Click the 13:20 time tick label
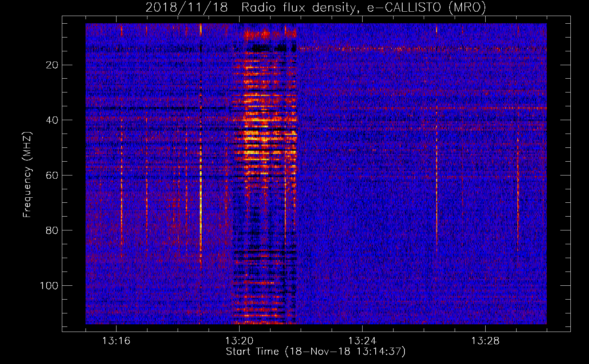This screenshot has height=364, width=589. click(x=239, y=341)
